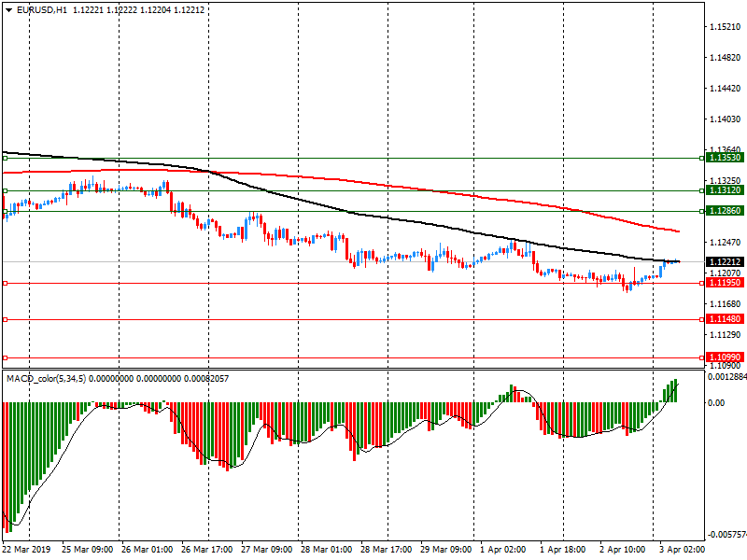Select the 1.12860 green resistance price label

click(x=725, y=212)
